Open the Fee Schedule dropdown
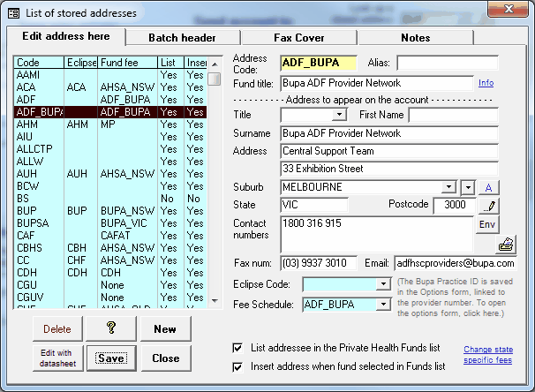The height and width of the screenshot is (392, 535). 383,304
